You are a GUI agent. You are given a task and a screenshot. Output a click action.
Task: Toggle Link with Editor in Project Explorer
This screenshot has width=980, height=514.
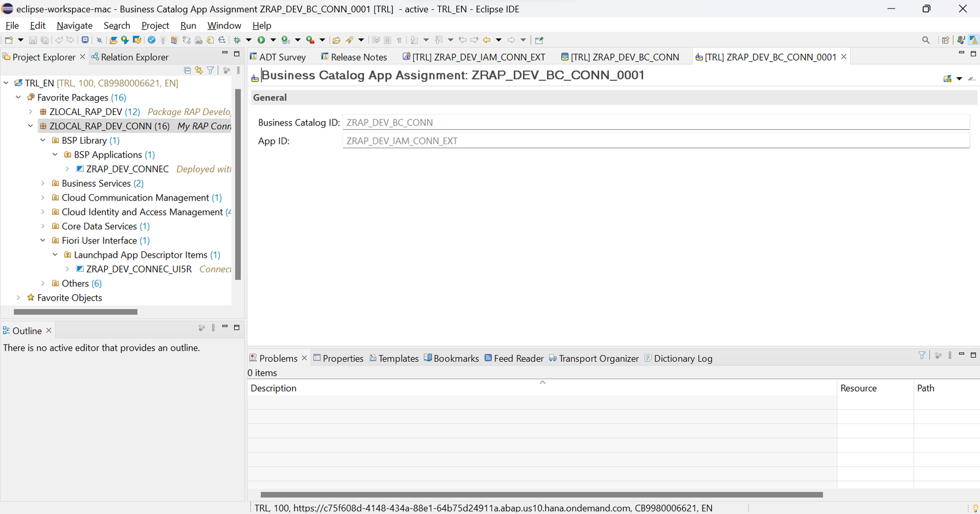(x=198, y=70)
